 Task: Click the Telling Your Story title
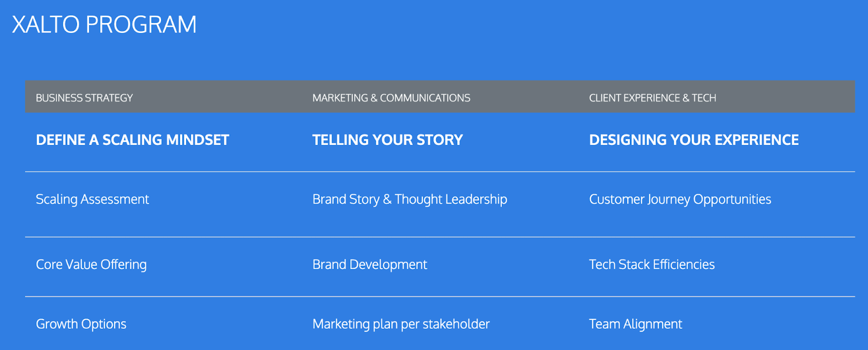click(387, 140)
